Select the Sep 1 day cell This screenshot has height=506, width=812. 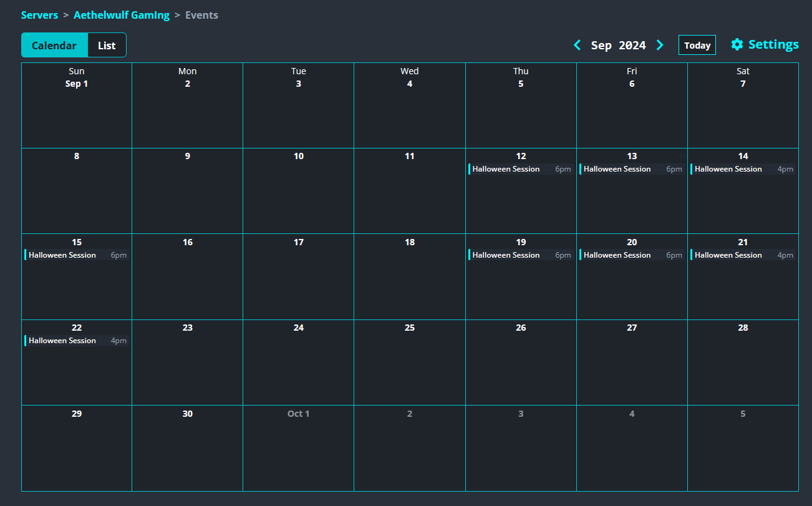click(x=77, y=112)
